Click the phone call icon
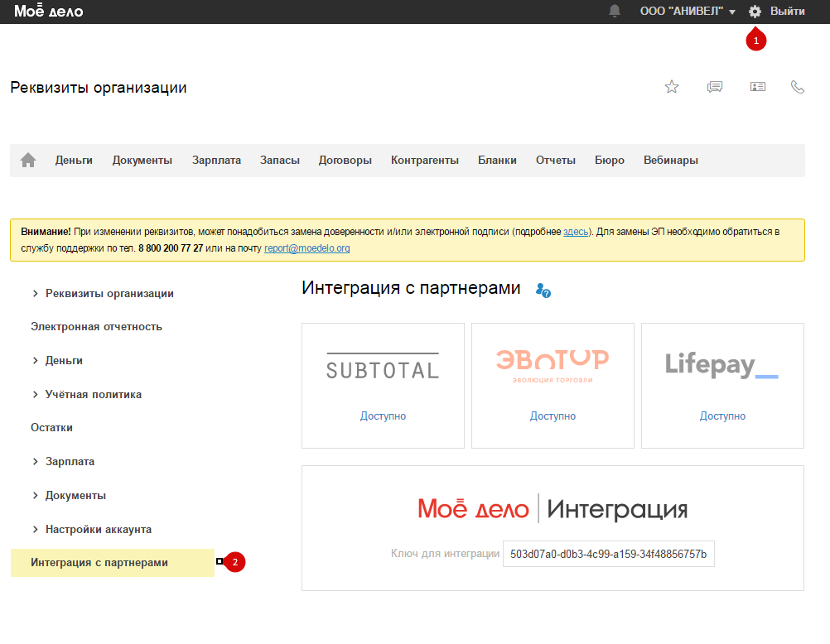This screenshot has width=830, height=644. pos(798,86)
